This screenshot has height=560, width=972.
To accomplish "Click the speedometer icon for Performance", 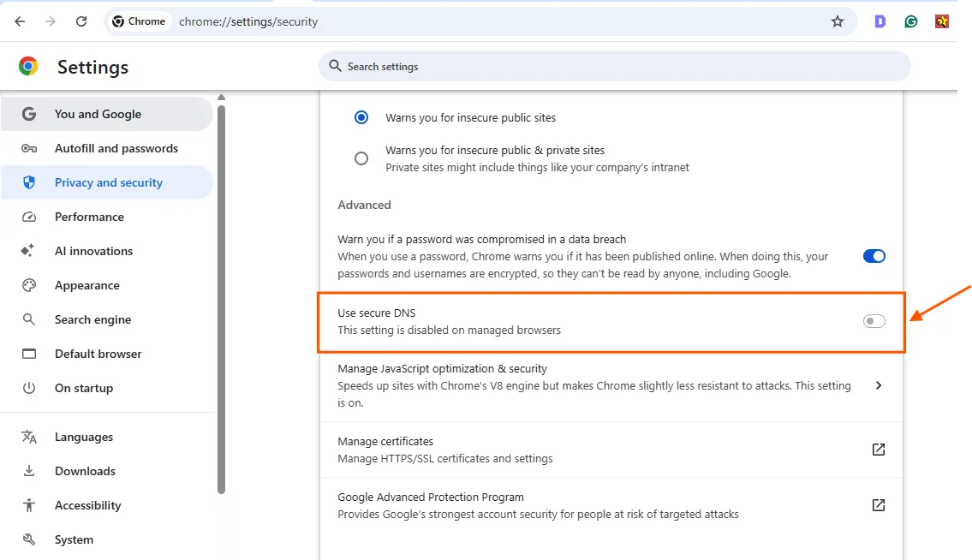I will pyautogui.click(x=28, y=217).
